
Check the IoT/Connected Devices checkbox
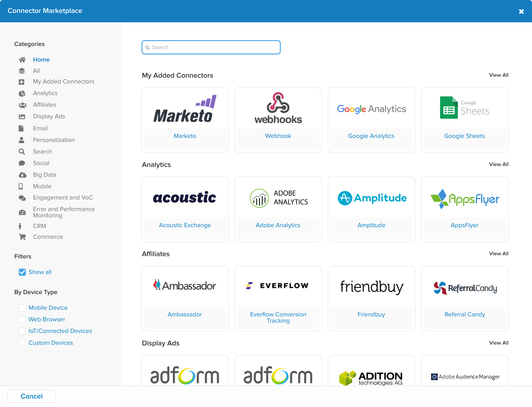click(x=22, y=331)
